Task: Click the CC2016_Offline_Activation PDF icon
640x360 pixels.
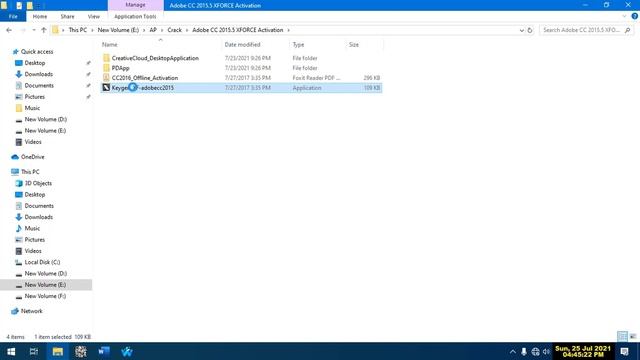Action: point(106,78)
